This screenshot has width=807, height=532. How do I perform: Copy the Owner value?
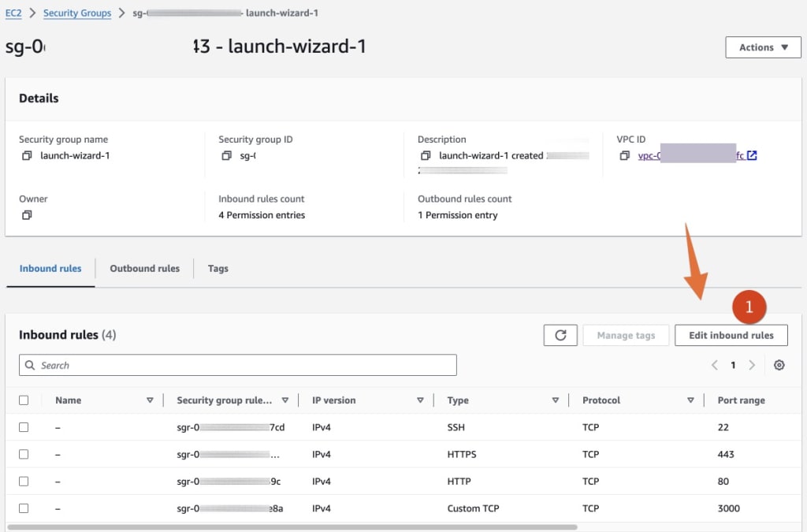[27, 215]
